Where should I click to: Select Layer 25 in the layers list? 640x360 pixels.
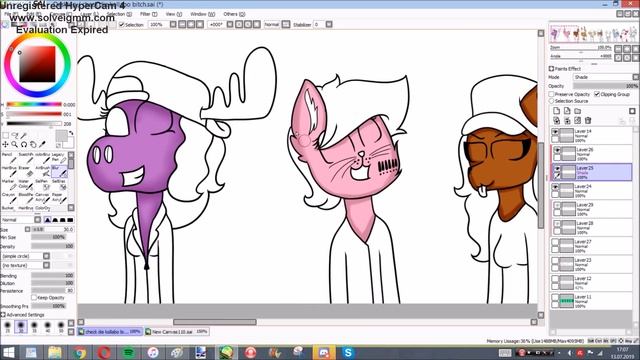[592, 173]
